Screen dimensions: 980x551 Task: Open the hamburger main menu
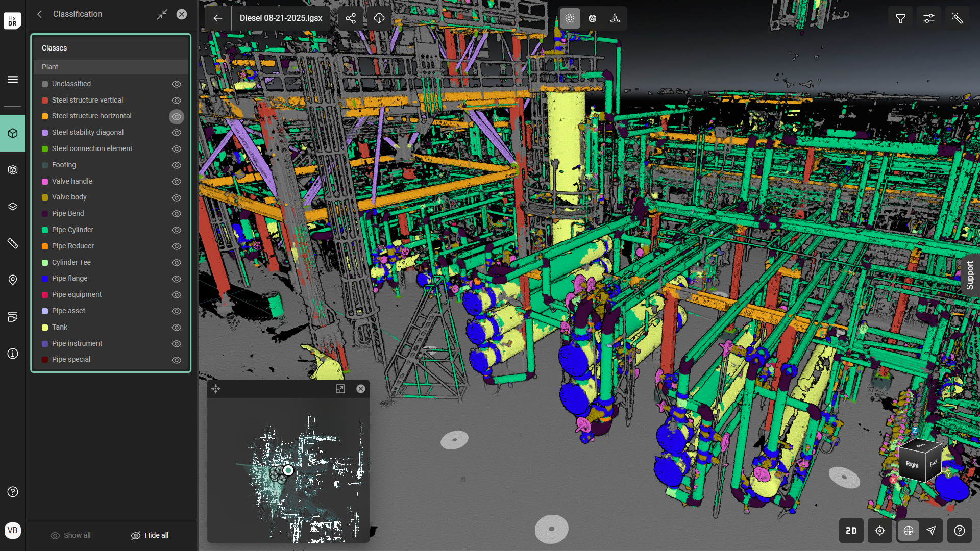point(13,80)
